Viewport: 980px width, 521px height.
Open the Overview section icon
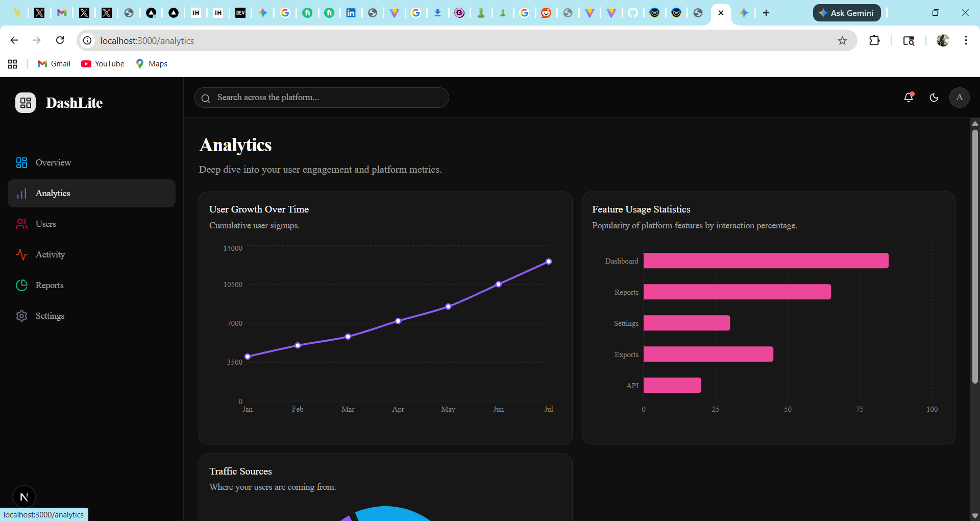pyautogui.click(x=21, y=162)
